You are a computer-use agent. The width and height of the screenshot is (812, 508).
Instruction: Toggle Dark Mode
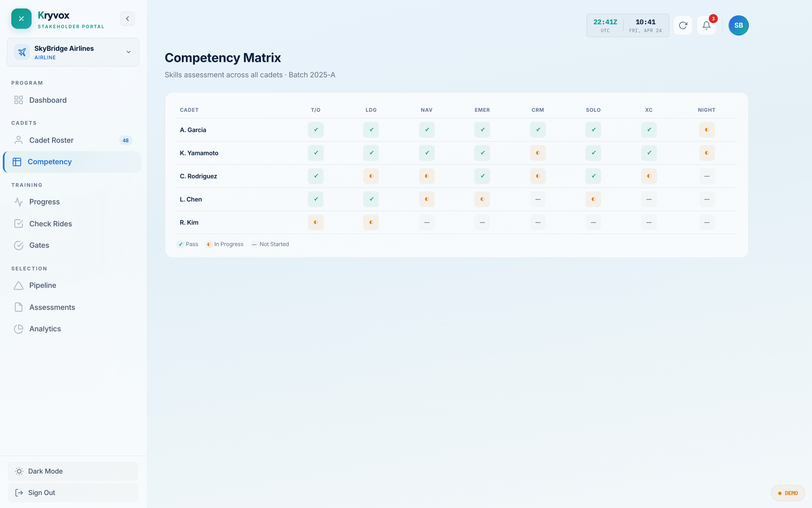point(73,471)
